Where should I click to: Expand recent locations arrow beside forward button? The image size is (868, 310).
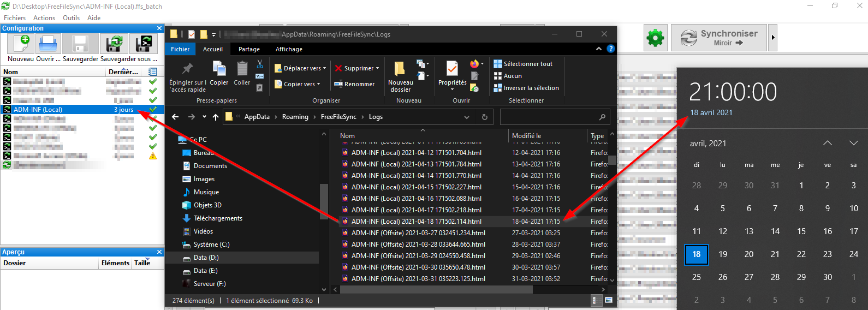pos(204,117)
